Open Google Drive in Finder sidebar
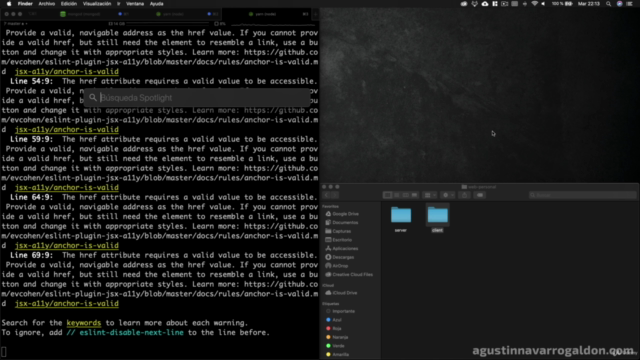Screen dimensions: 640x360 tap(342, 214)
